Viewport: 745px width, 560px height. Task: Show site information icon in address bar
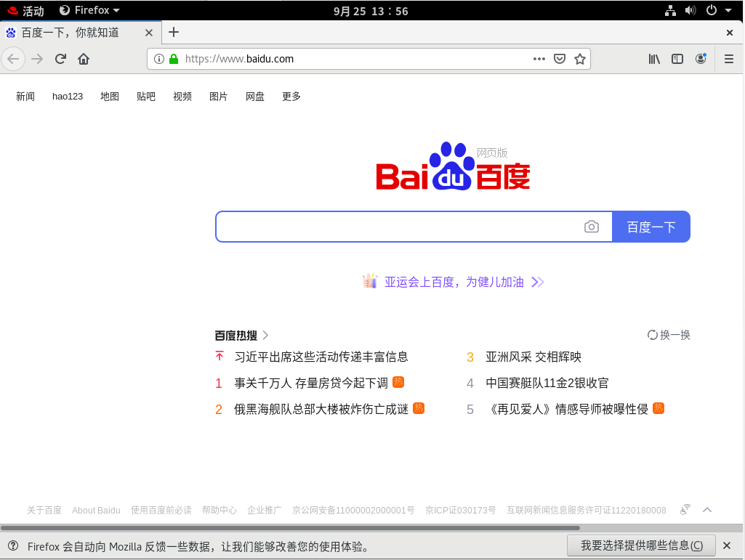point(159,59)
